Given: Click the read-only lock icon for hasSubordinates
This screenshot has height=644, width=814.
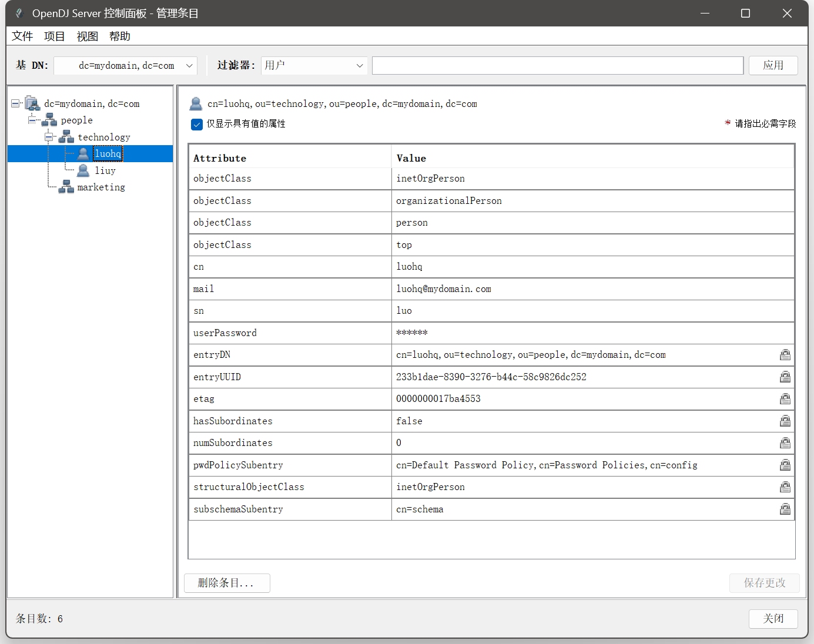Looking at the screenshot, I should [785, 421].
